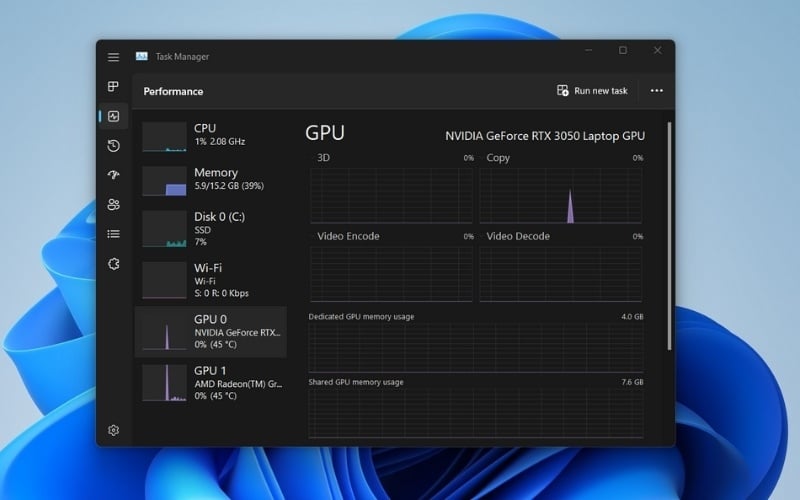The height and width of the screenshot is (500, 800).
Task: Select the CPU performance entry
Action: click(x=211, y=136)
